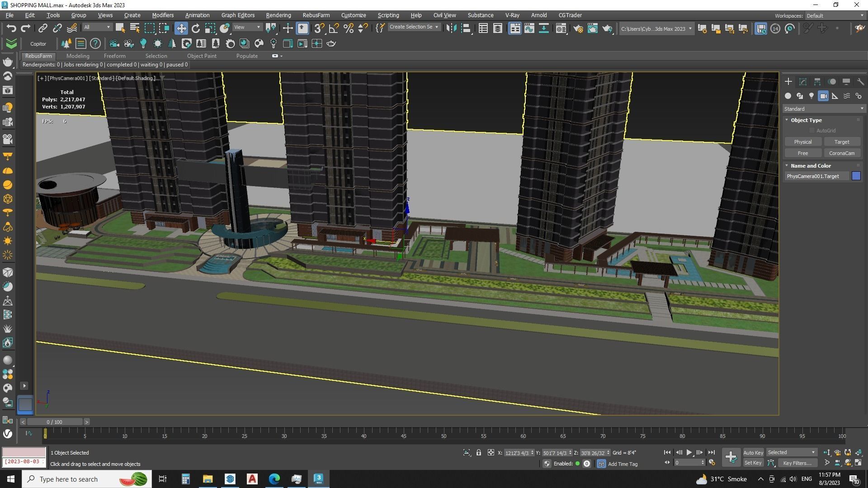Viewport: 868px width, 488px height.
Task: Open the V-Ray menu
Action: coord(512,15)
